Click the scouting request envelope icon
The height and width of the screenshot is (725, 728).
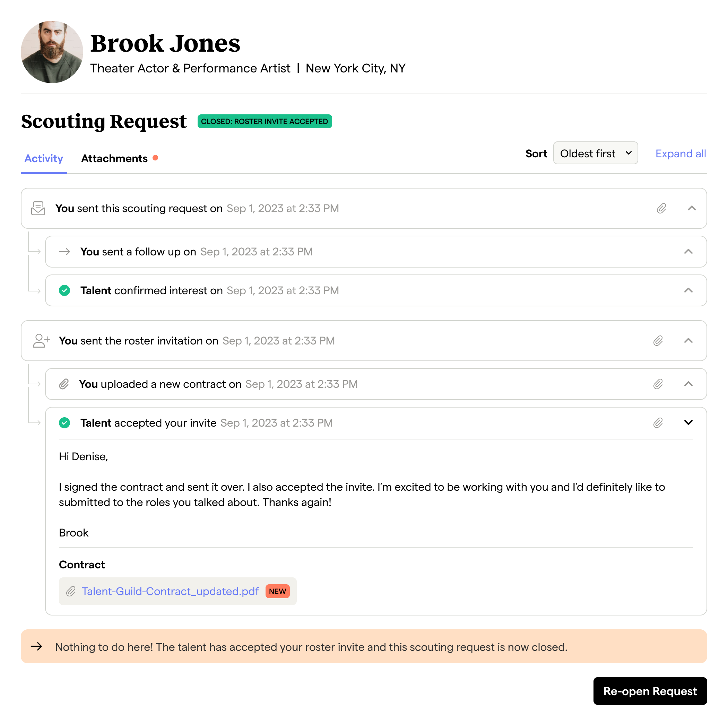tap(38, 208)
